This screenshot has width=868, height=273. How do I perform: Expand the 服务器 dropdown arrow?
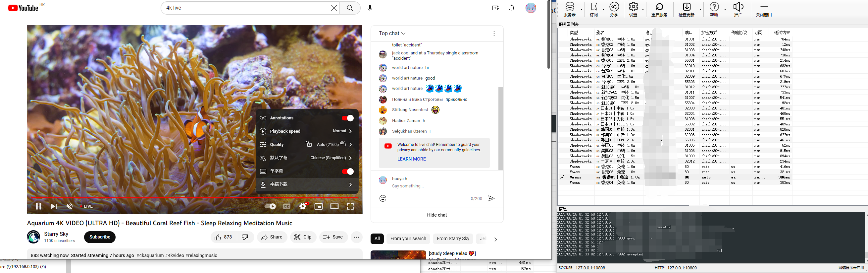pos(581,9)
